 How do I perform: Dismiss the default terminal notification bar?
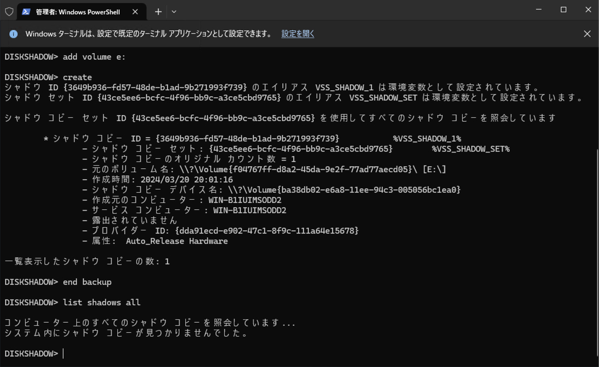click(x=587, y=34)
